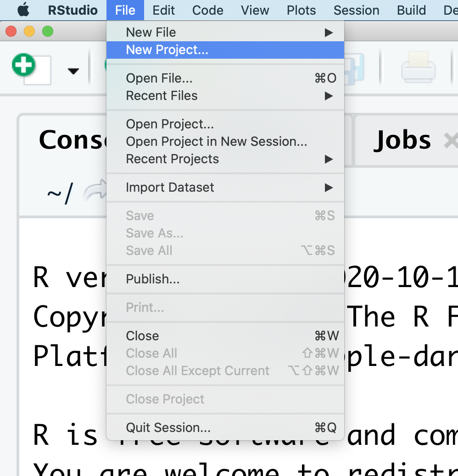
Task: Expand the Recent Projects submenu
Action: (328, 159)
